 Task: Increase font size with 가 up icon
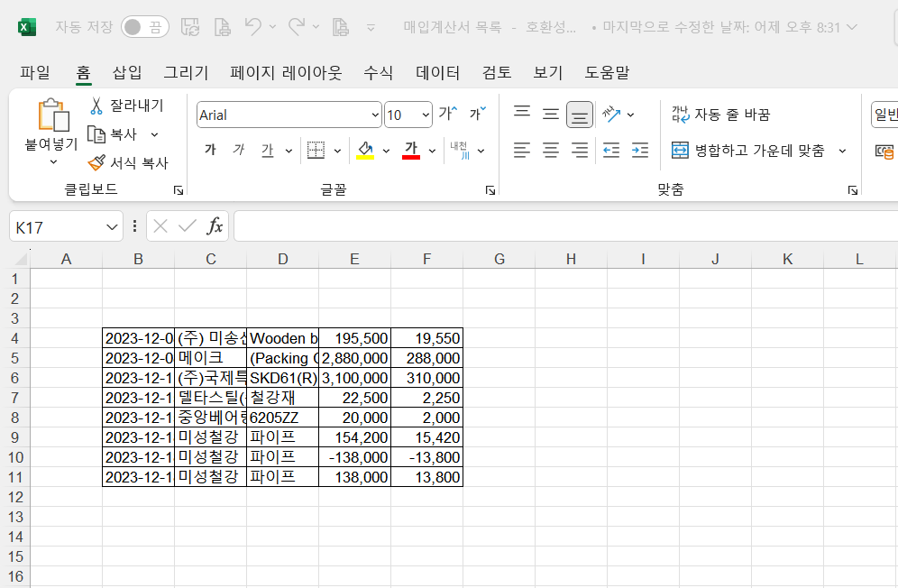448,114
